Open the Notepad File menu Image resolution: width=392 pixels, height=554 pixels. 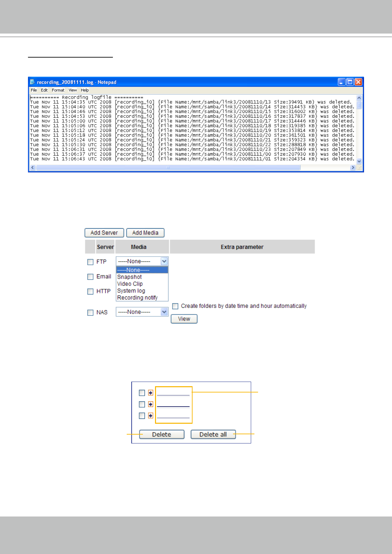tap(34, 90)
